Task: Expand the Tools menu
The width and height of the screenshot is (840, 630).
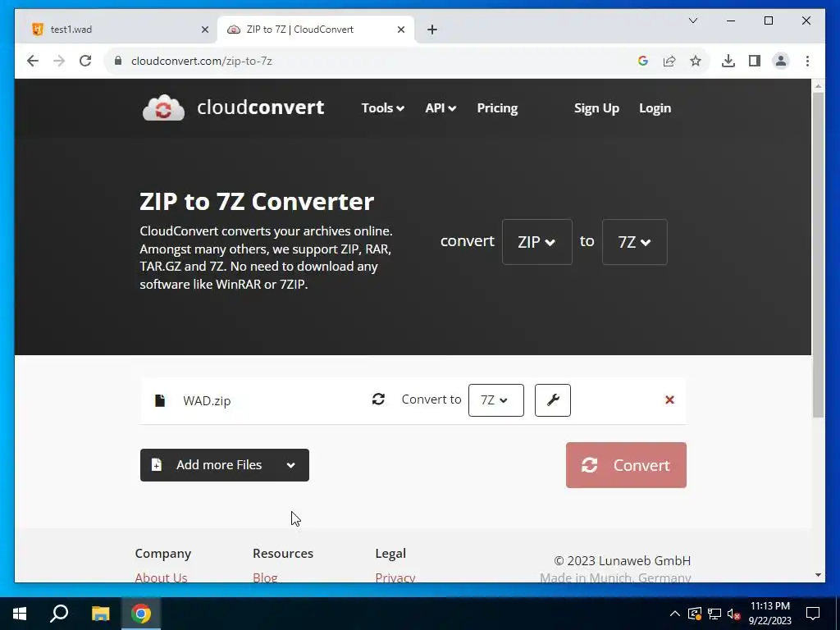Action: (x=382, y=108)
